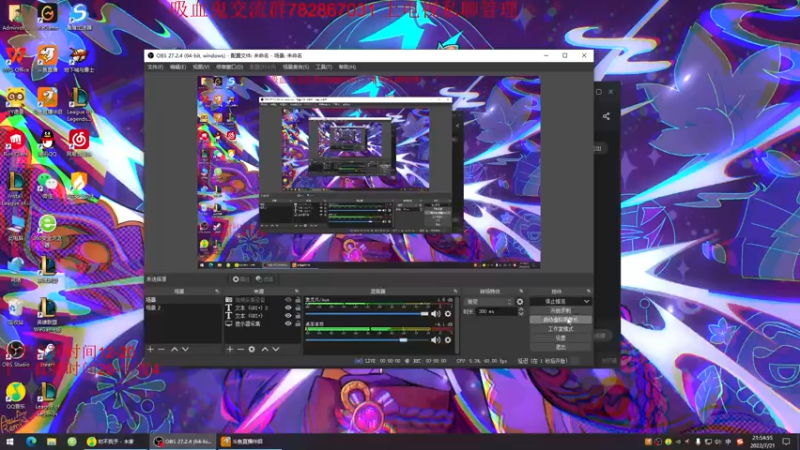
Task: Open the 麦克风/Aux audio settings gear
Action: pos(448,314)
